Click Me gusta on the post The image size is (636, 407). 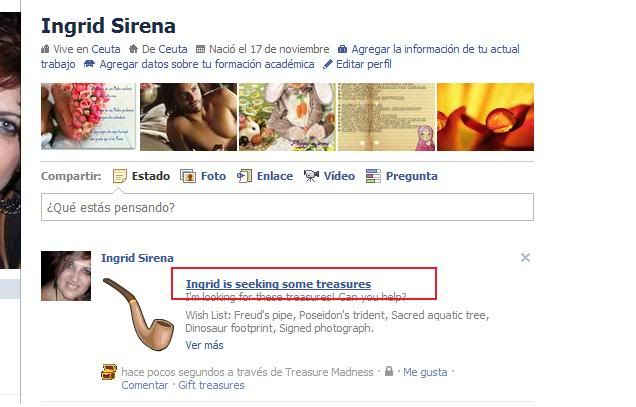(x=425, y=372)
